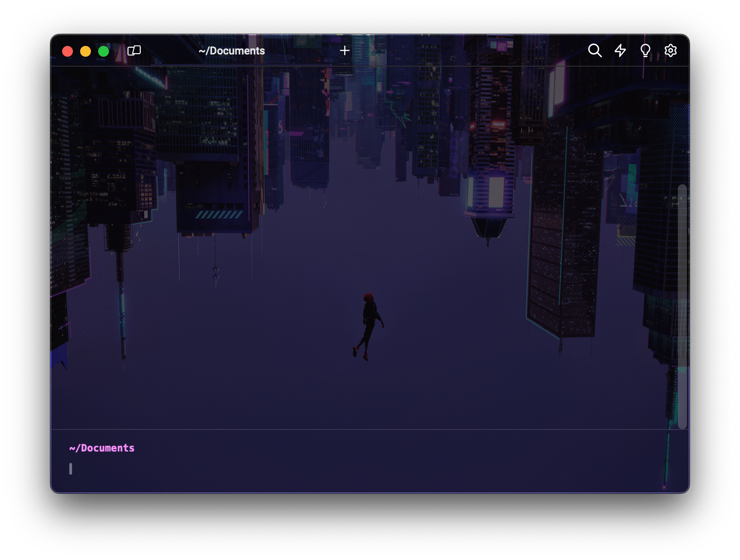740x560 pixels.
Task: Add a new tab with the plus icon
Action: (344, 50)
